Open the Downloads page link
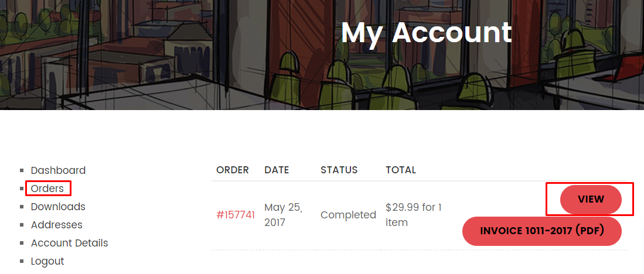 [58, 207]
